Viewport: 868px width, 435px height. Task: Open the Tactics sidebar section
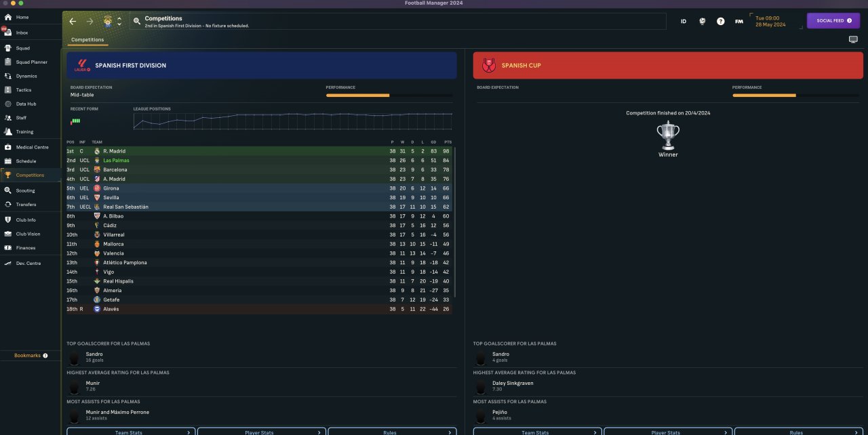pyautogui.click(x=24, y=90)
